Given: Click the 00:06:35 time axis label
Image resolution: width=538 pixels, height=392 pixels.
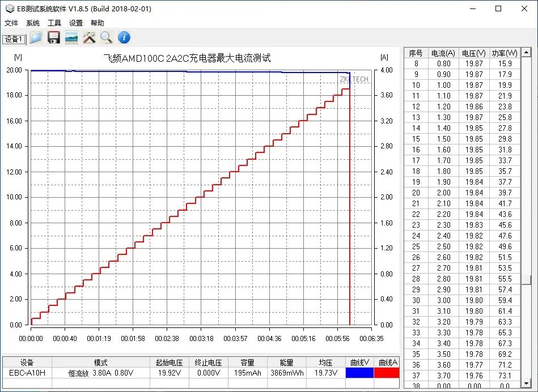Looking at the screenshot, I should pyautogui.click(x=371, y=339).
